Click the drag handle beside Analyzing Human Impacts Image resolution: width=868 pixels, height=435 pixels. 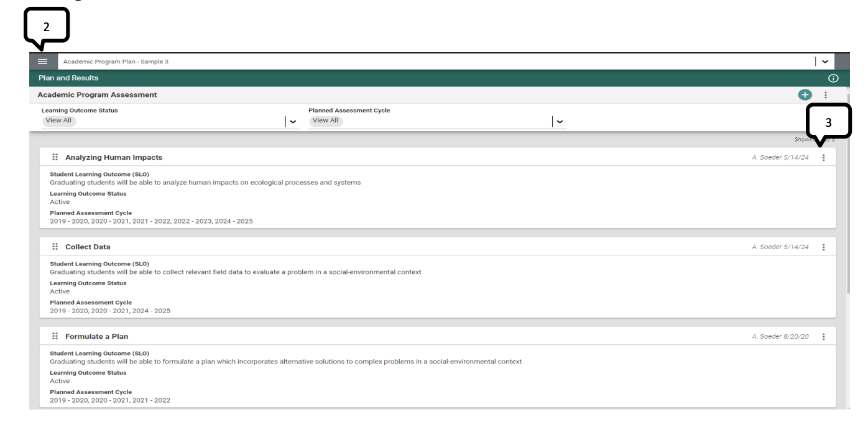pos(55,157)
